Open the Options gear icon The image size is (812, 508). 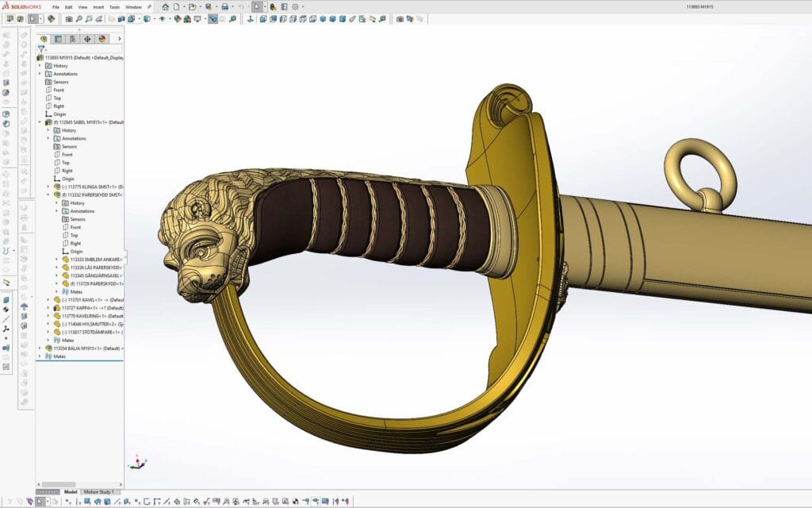pyautogui.click(x=294, y=6)
